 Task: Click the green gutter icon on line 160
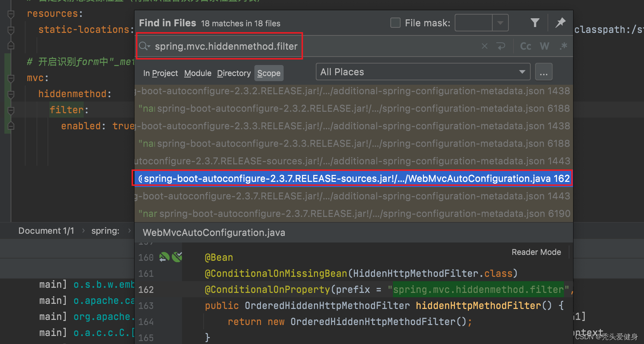(x=164, y=257)
